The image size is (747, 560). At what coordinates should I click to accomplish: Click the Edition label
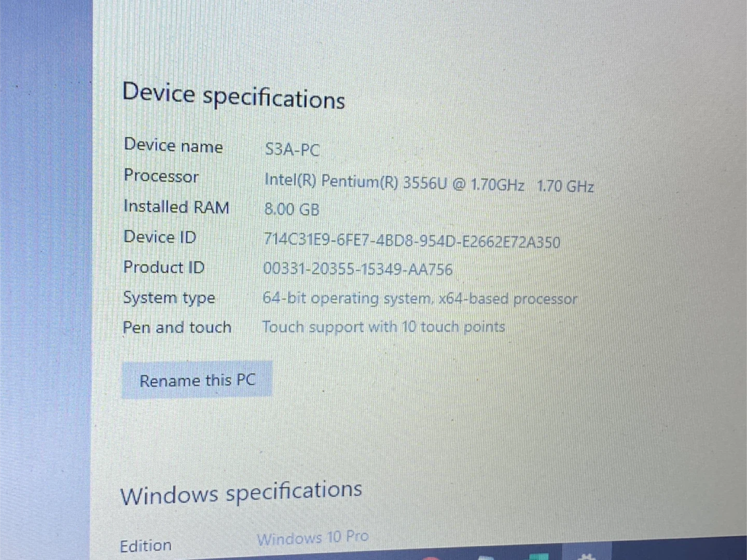[x=146, y=545]
